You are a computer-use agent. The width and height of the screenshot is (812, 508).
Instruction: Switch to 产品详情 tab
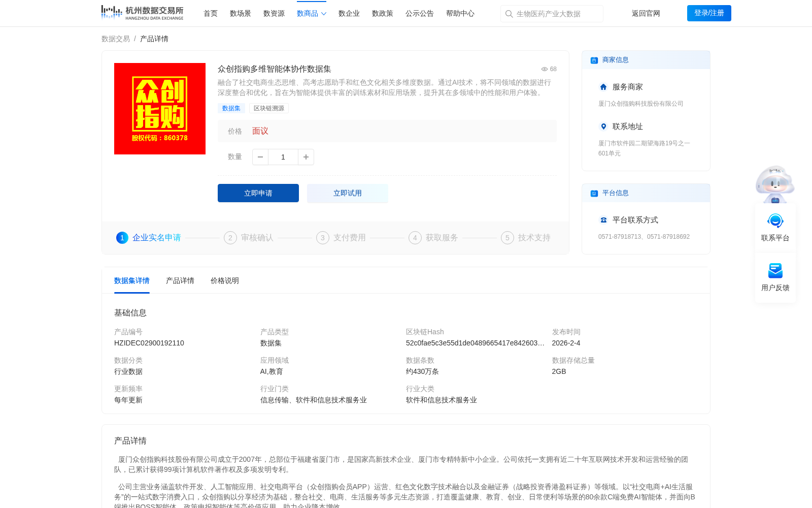pyautogui.click(x=180, y=280)
